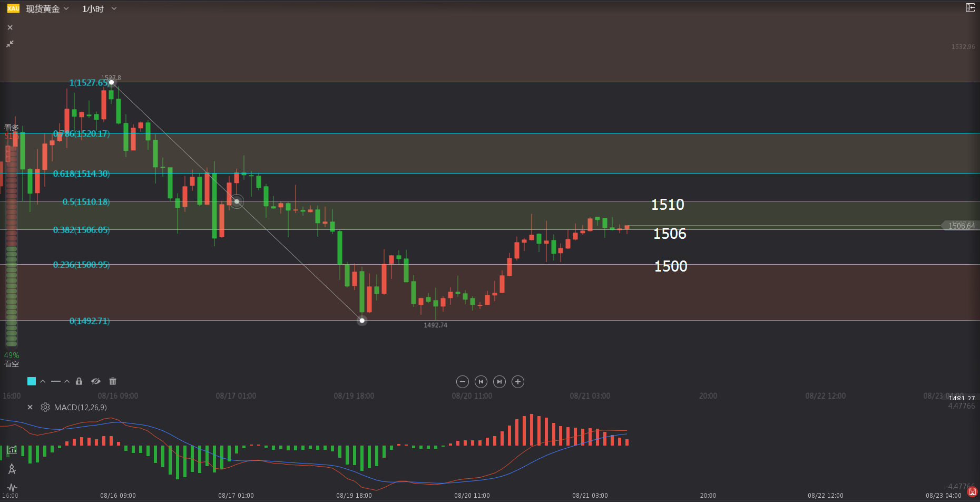
Task: Click the long/short sentiment gauge bar
Action: 12,246
